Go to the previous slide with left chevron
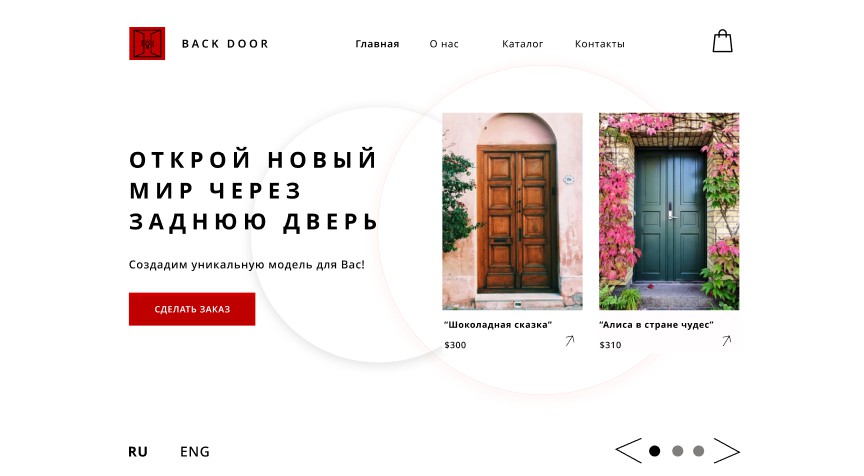The image size is (864, 476). [x=629, y=451]
